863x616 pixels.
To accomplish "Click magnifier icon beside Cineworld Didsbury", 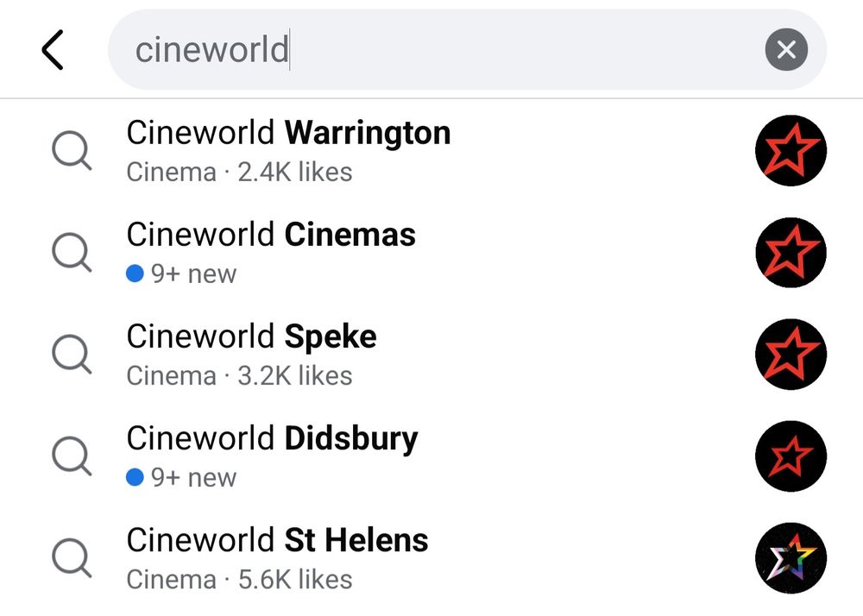I will coord(71,456).
